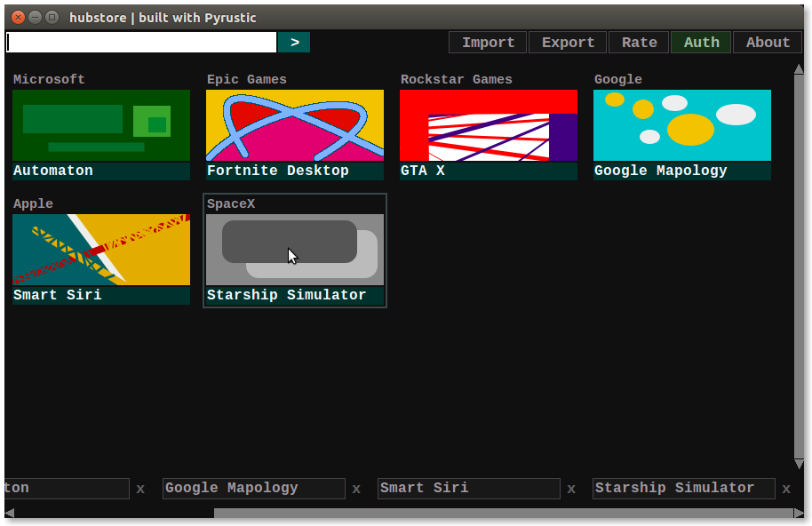The image size is (812, 526).
Task: Click the search go arrow button
Action: (294, 42)
